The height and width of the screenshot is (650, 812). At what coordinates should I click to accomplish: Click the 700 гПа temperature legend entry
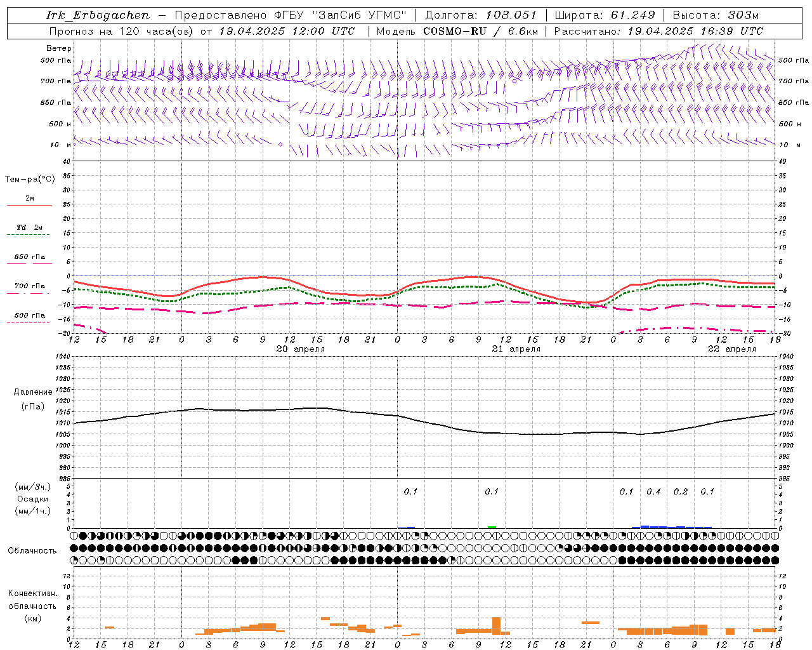coord(29,286)
